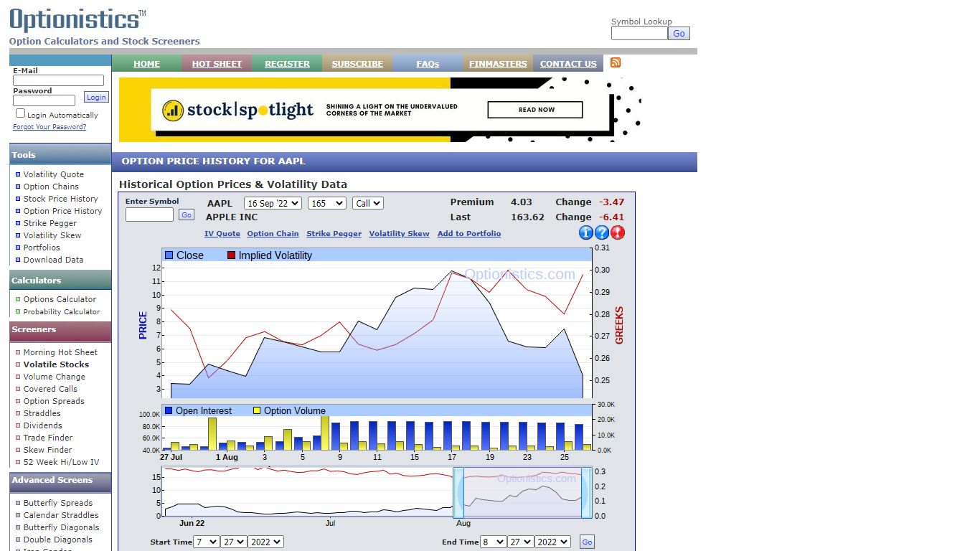Open Straddles screener link
This screenshot has height=551, width=980.
(x=42, y=413)
